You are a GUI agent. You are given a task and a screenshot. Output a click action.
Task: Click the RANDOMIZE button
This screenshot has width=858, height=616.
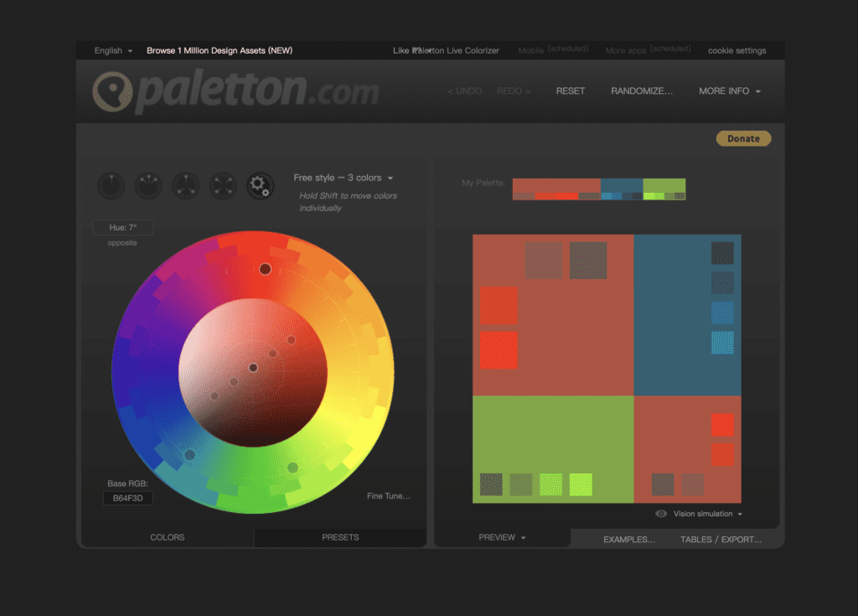pos(642,91)
